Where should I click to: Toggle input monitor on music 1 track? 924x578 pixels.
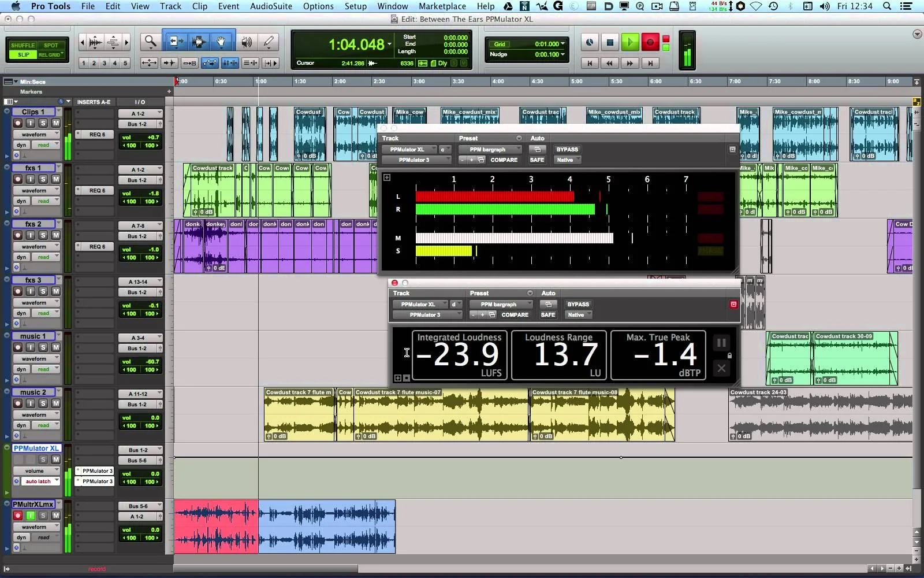coord(31,347)
